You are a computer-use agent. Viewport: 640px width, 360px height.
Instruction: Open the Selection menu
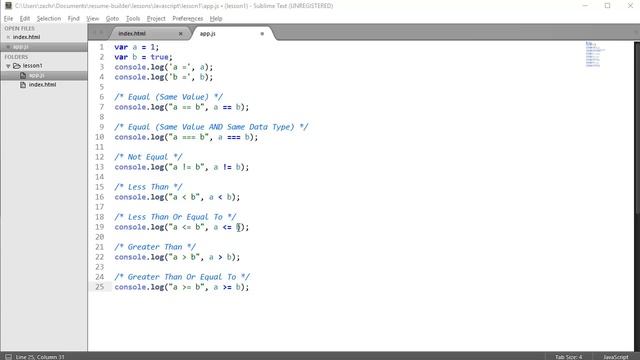click(49, 19)
